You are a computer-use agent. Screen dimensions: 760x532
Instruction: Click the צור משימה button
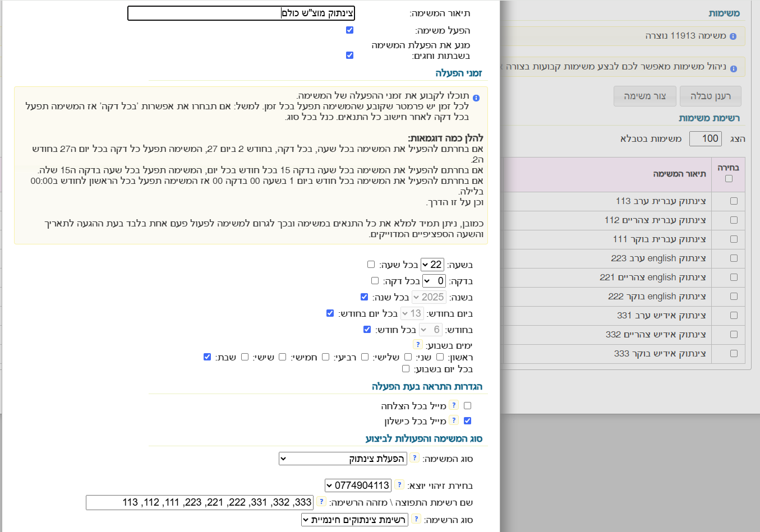tap(644, 96)
